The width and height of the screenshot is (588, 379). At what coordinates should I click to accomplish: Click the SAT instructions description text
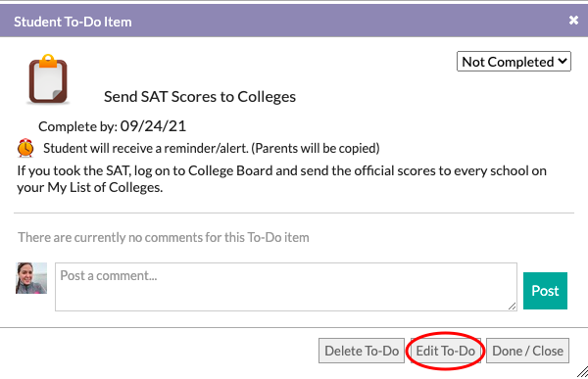click(281, 179)
